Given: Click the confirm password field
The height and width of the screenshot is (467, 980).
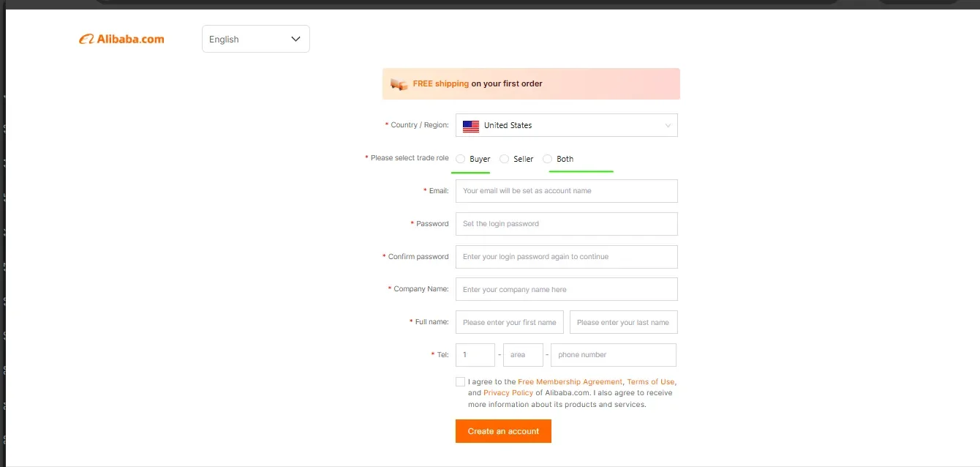Looking at the screenshot, I should tap(566, 256).
